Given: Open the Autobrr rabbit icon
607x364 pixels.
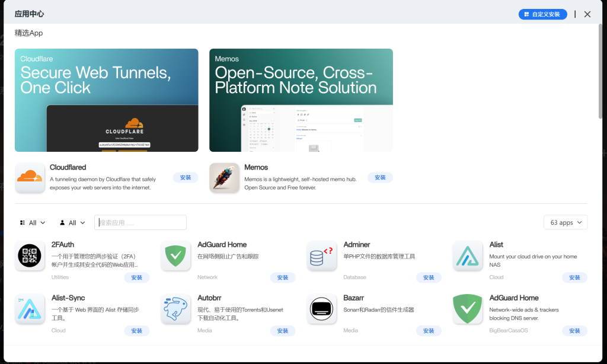Looking at the screenshot, I should pos(175,309).
